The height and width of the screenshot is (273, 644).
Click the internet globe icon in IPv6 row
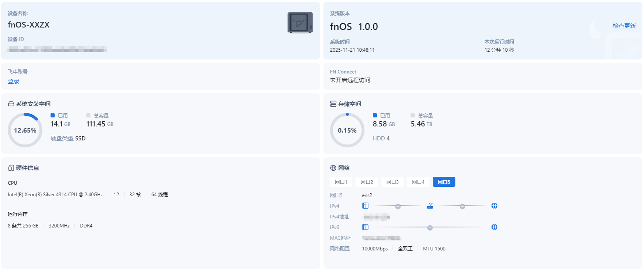(x=494, y=227)
